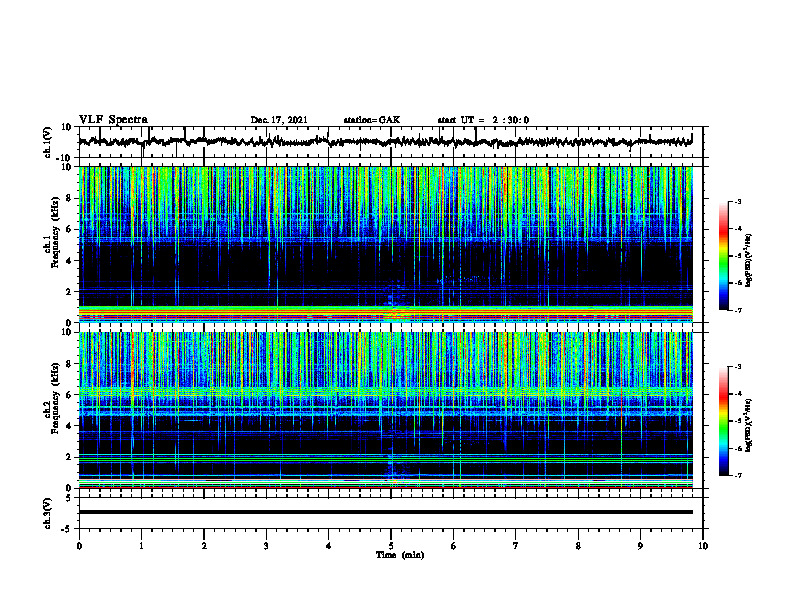This screenshot has width=792, height=612.
Task: Click the ch.1 spectrogram color scale bar
Action: click(x=723, y=256)
